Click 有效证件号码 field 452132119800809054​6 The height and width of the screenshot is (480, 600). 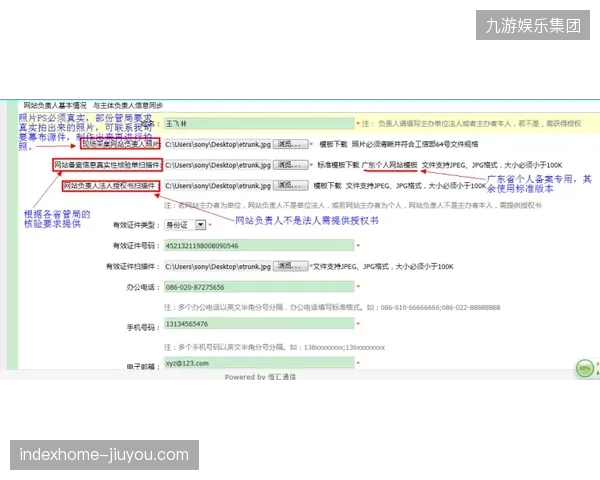click(x=259, y=245)
